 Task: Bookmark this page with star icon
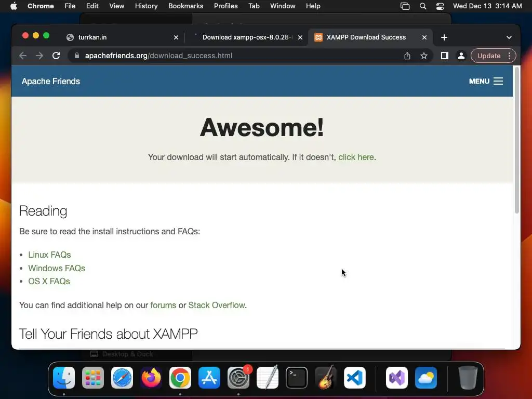point(424,56)
